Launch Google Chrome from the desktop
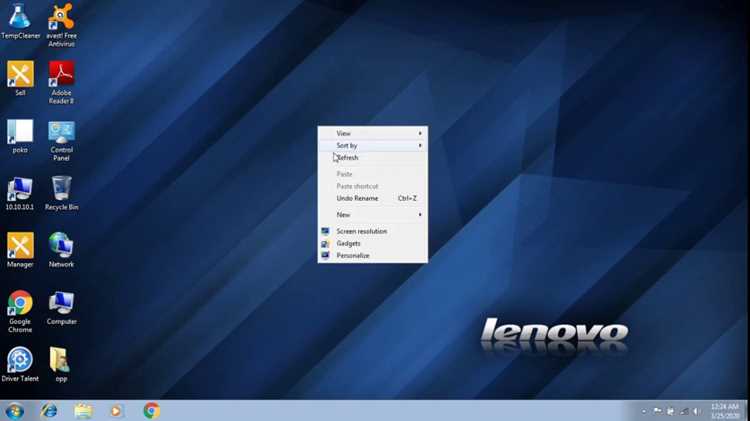750x421 pixels. pos(20,311)
